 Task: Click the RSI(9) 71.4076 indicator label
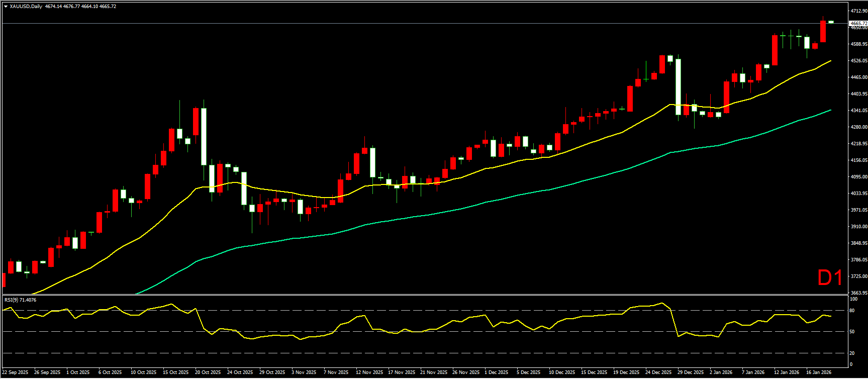[x=20, y=300]
